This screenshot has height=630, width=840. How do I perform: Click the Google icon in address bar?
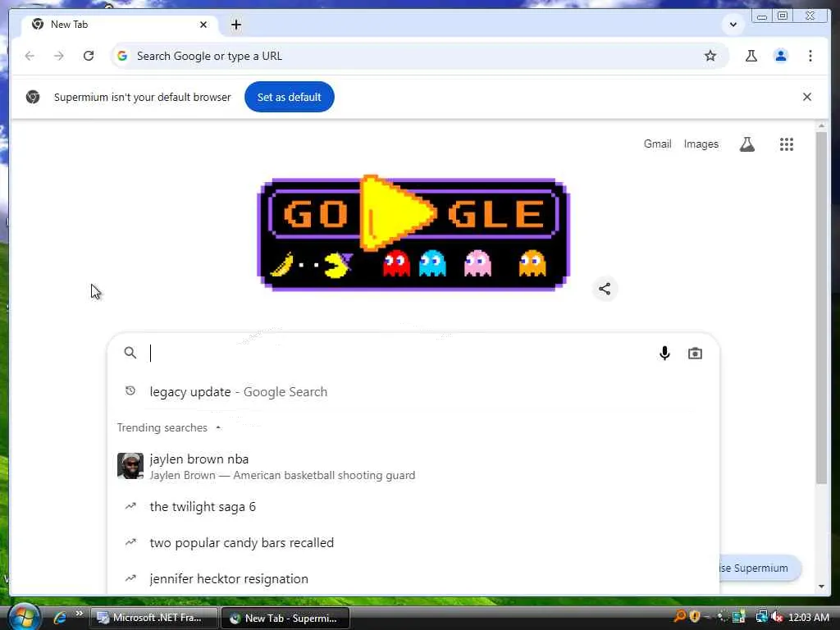click(x=122, y=56)
